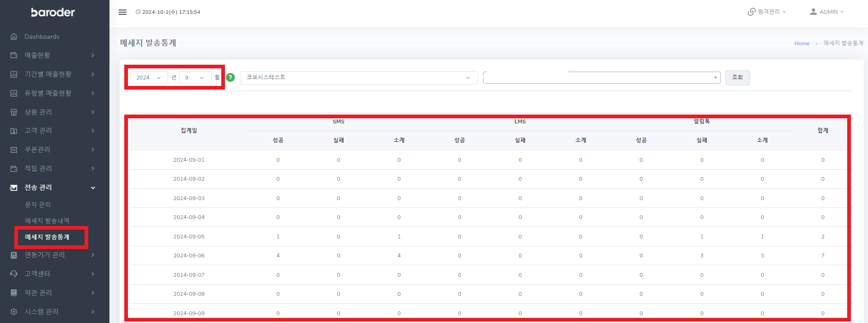Click the 약관 관리 document icon
Screen dimensions: 868x323
point(14,293)
